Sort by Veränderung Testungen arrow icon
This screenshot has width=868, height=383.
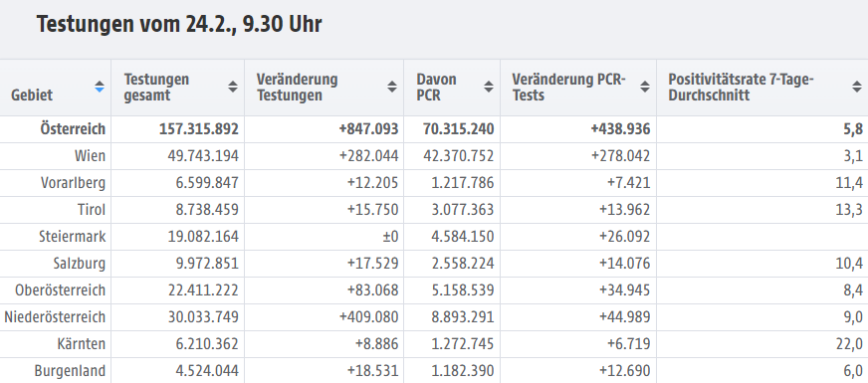pyautogui.click(x=392, y=87)
